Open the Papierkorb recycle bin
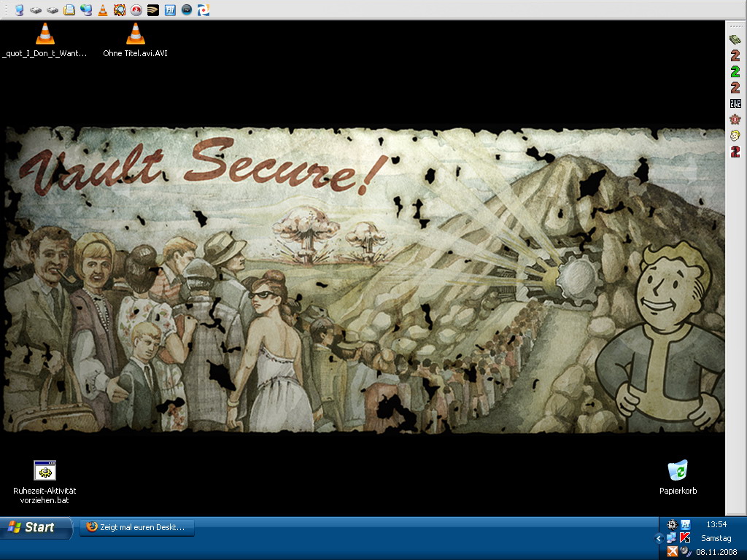 pos(678,470)
